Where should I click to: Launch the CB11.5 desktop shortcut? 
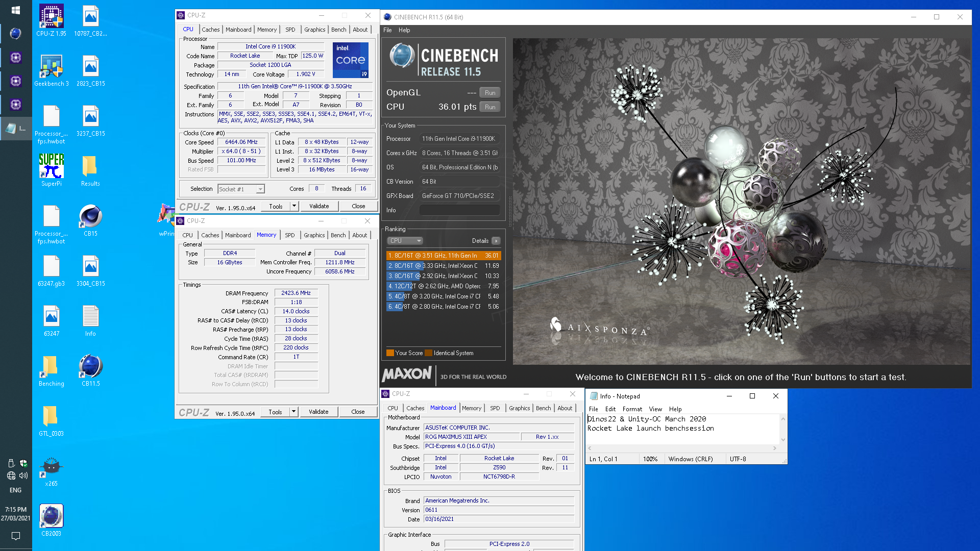tap(90, 370)
